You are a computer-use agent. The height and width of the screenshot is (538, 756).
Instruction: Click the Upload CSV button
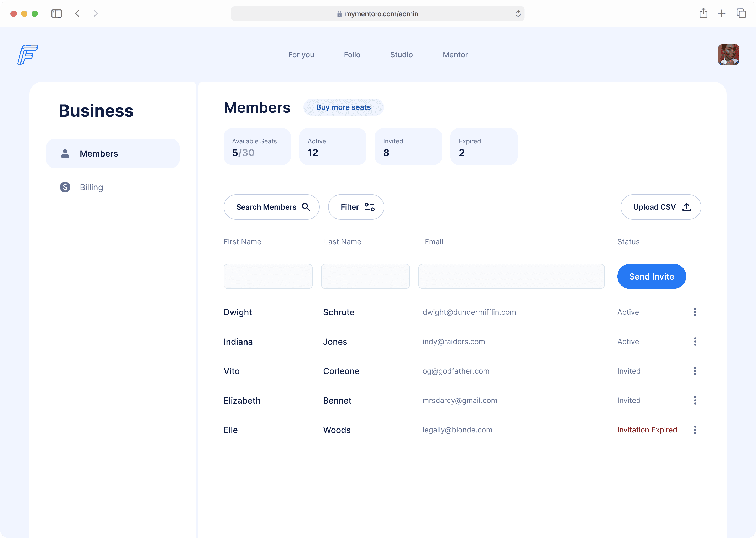660,207
